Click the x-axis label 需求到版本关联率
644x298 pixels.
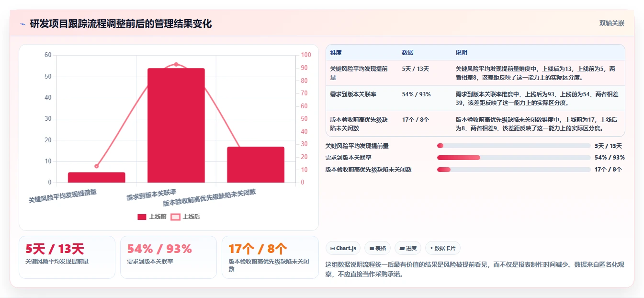(x=151, y=195)
